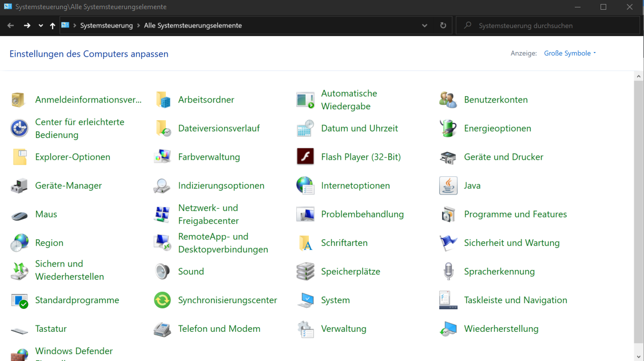The image size is (644, 361).
Task: Open the Farbverwaltung icon
Action: point(162,157)
